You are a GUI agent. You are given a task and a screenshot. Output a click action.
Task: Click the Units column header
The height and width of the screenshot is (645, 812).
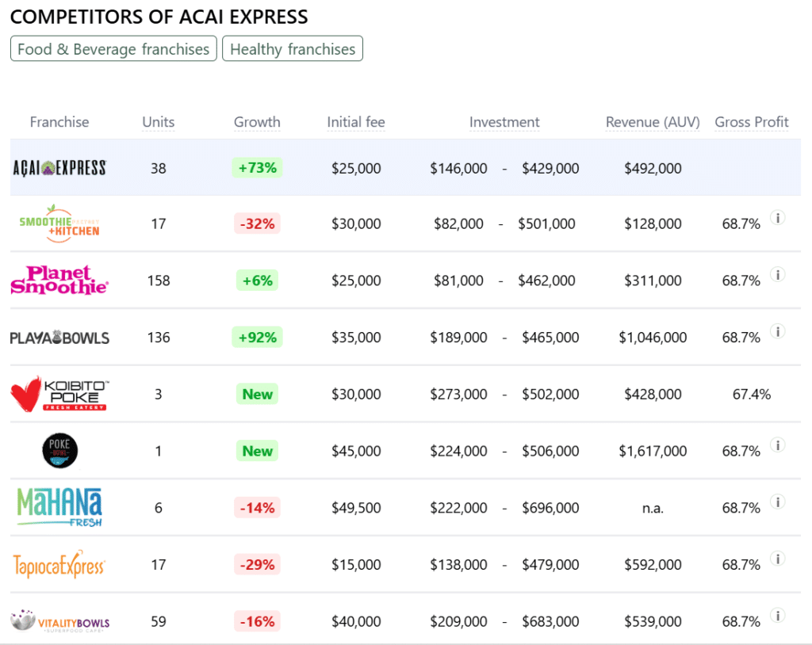click(x=159, y=122)
